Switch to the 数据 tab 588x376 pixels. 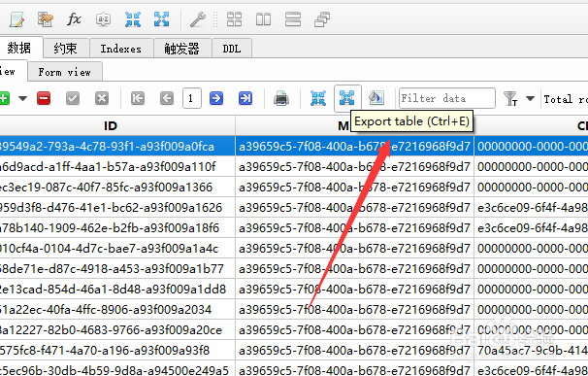coord(19,48)
